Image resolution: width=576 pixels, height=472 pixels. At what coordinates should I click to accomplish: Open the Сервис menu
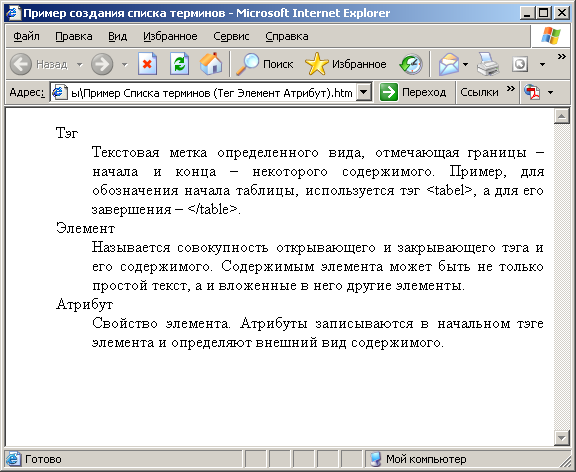point(231,36)
